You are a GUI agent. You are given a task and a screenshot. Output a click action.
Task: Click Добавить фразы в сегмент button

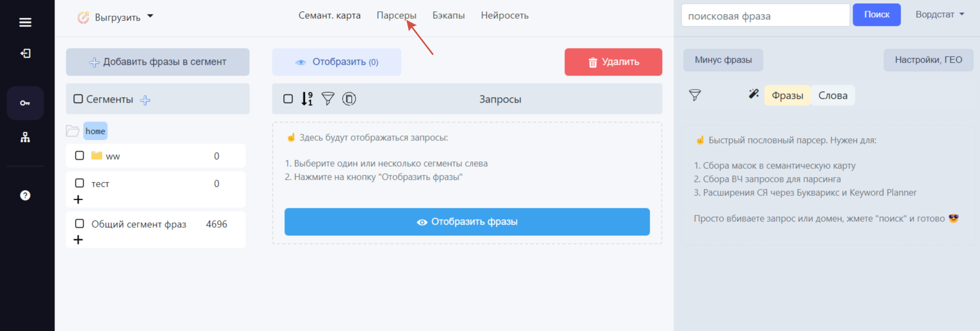[158, 62]
